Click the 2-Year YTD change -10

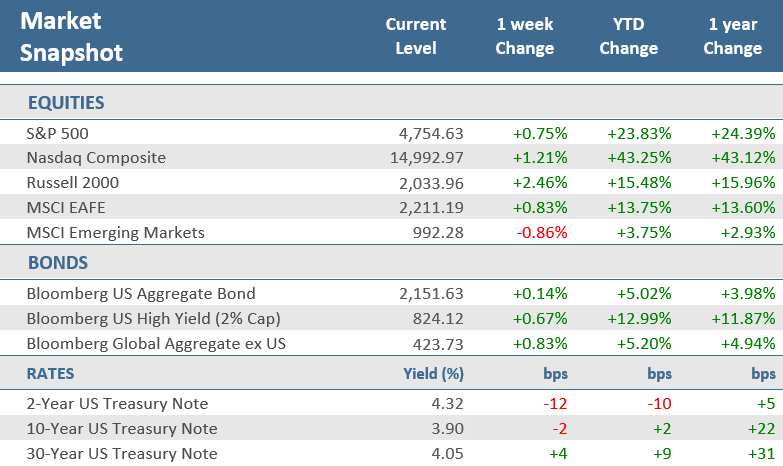(x=659, y=404)
